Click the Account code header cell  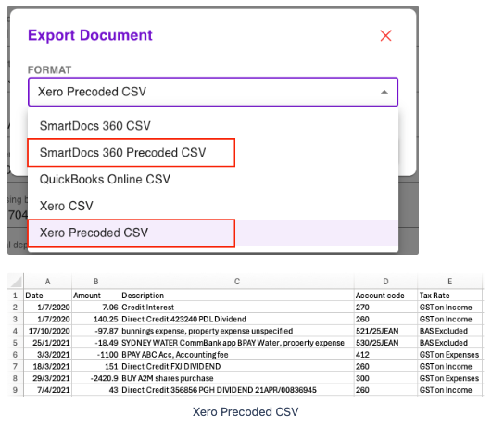click(385, 296)
